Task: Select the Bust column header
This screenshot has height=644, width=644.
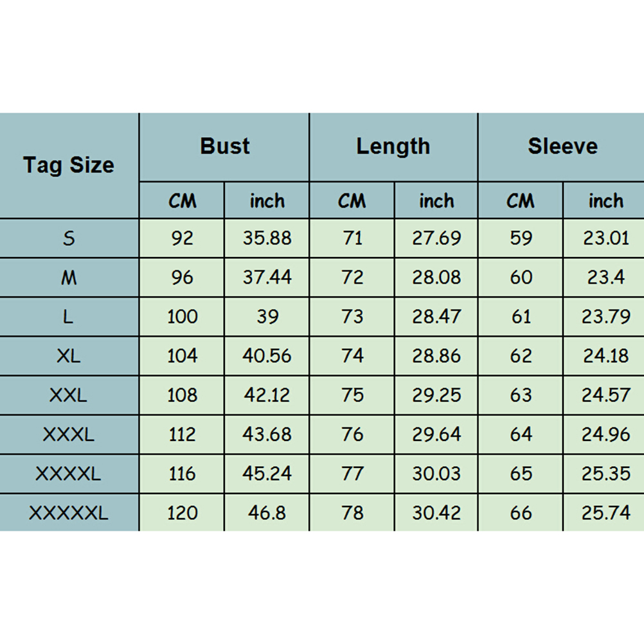Action: (224, 147)
